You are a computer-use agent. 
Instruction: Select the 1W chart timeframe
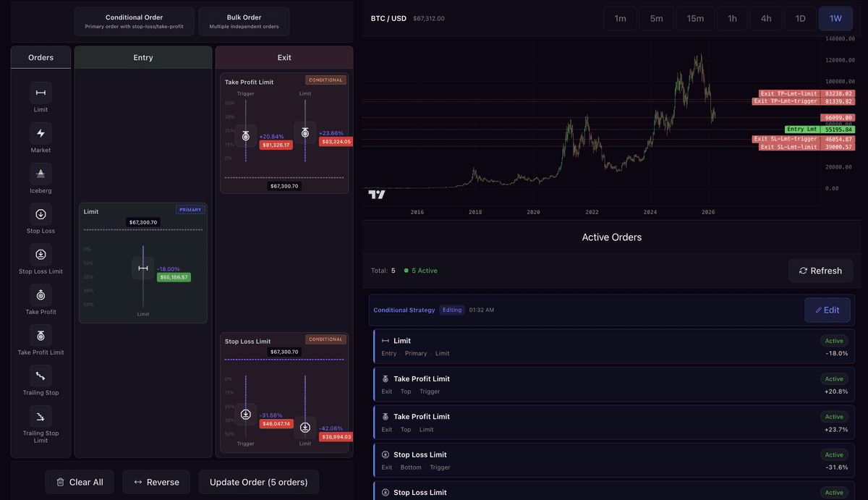pos(835,19)
